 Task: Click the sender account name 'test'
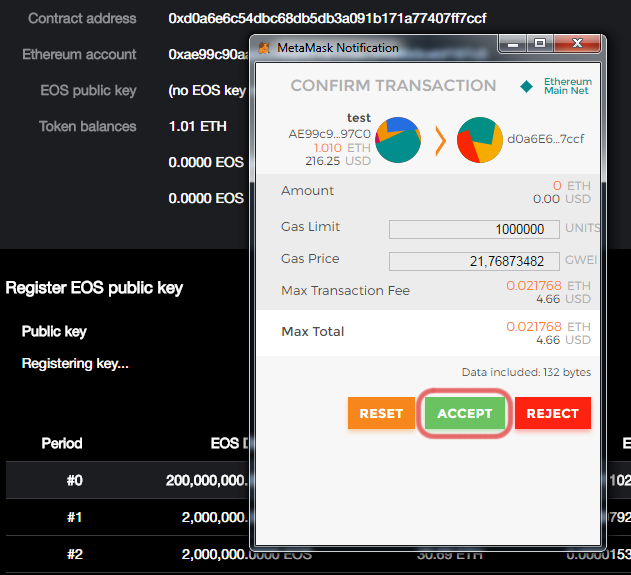click(x=359, y=118)
